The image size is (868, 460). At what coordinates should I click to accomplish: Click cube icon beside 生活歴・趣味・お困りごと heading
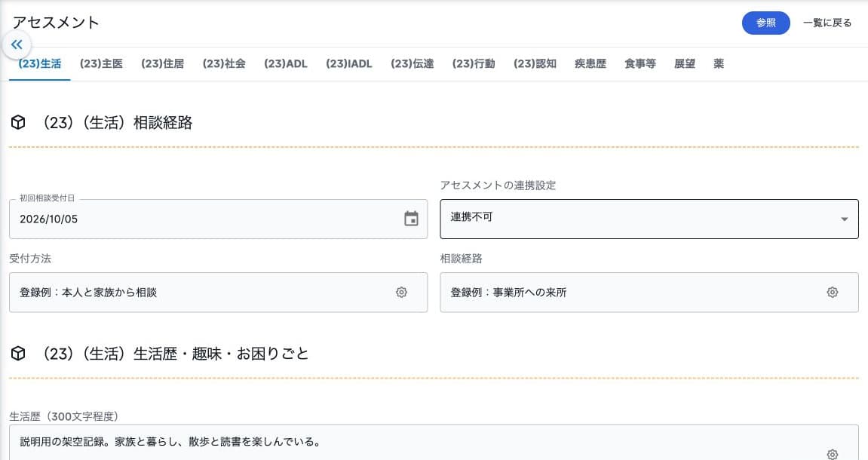coord(18,353)
